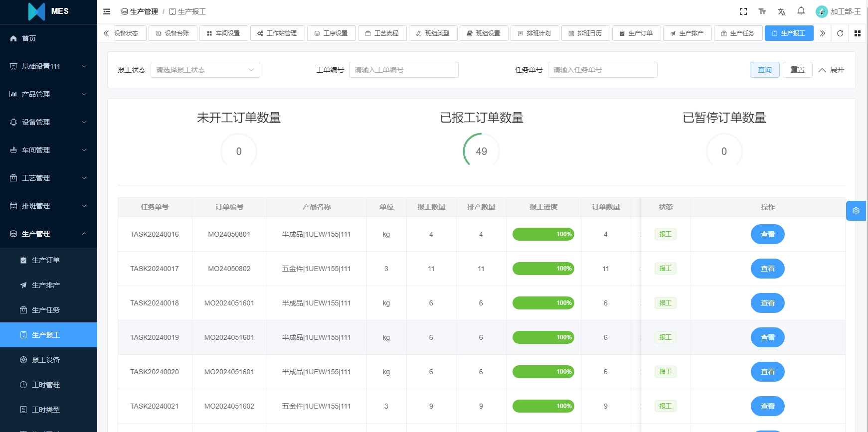868x432 pixels.
Task: Switch to the 生产订单 tab
Action: click(636, 33)
